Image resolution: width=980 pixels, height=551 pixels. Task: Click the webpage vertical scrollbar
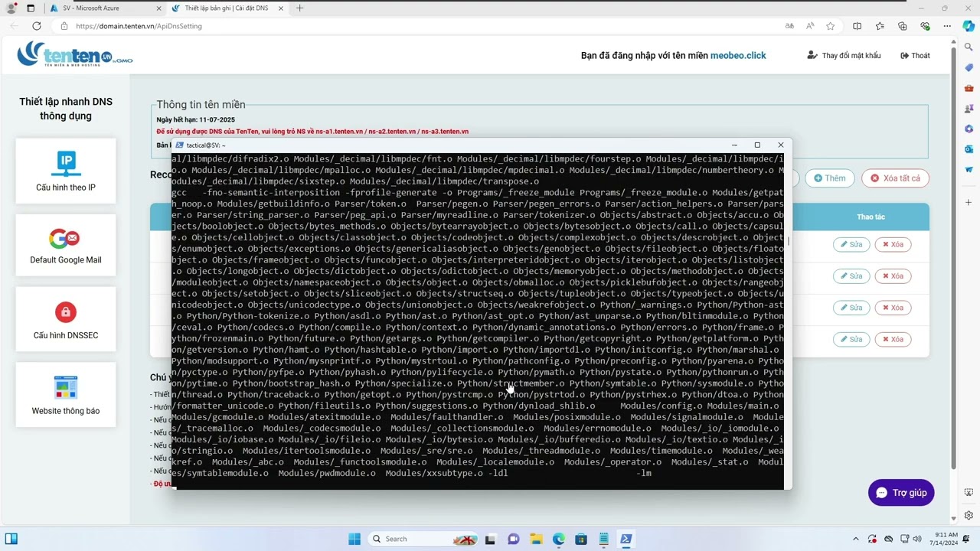tap(954, 259)
